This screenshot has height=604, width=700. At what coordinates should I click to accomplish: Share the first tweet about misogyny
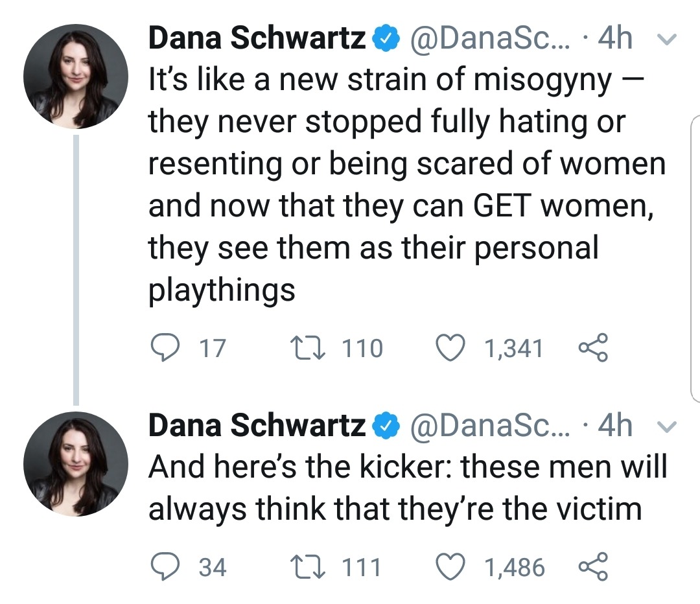[593, 348]
